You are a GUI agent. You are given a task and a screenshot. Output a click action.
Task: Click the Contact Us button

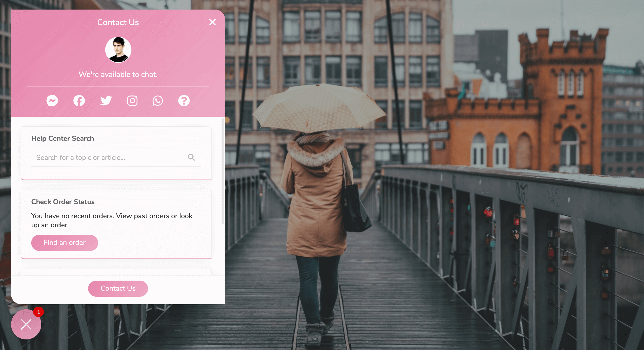(118, 288)
